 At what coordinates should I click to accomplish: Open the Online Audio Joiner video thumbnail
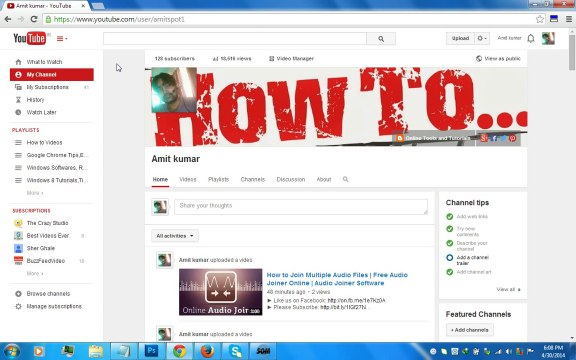[220, 292]
